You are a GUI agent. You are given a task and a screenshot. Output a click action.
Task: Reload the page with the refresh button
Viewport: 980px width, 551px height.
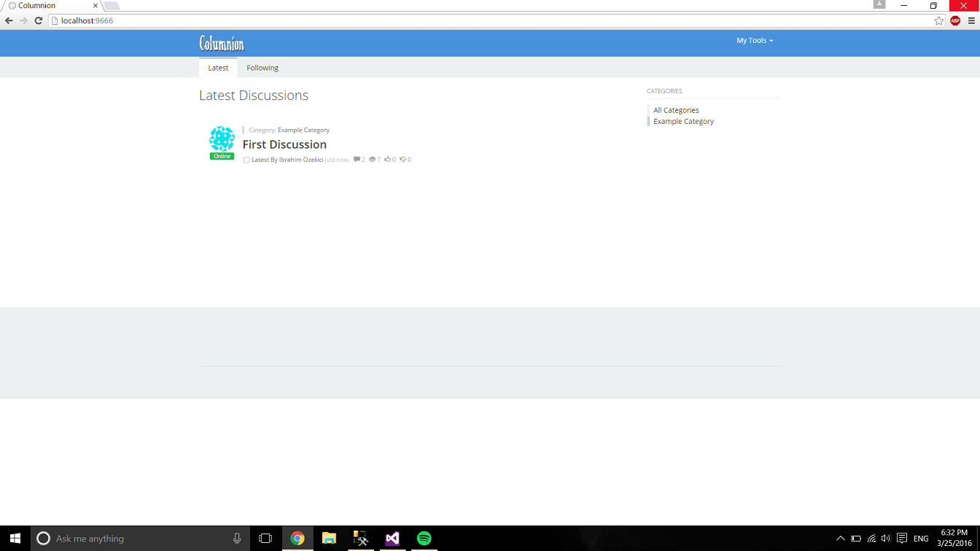(x=39, y=20)
